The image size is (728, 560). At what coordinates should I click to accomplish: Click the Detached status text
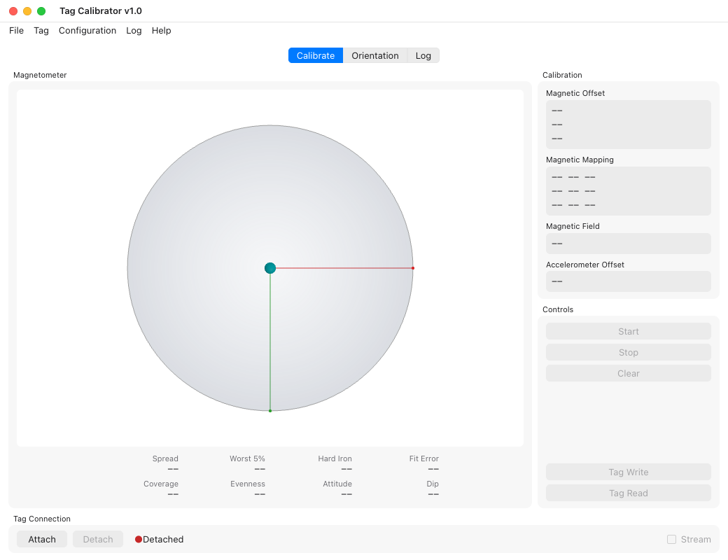[x=163, y=539]
